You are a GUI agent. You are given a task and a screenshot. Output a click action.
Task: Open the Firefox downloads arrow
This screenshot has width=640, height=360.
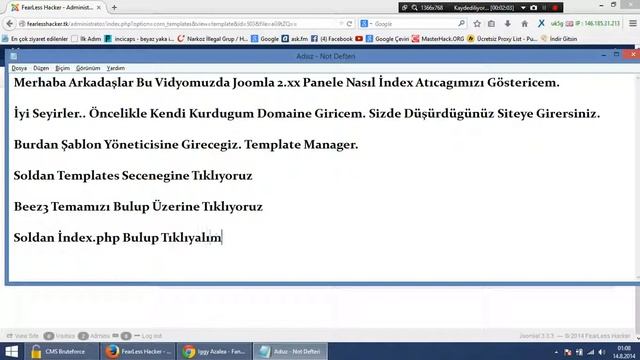click(x=507, y=24)
